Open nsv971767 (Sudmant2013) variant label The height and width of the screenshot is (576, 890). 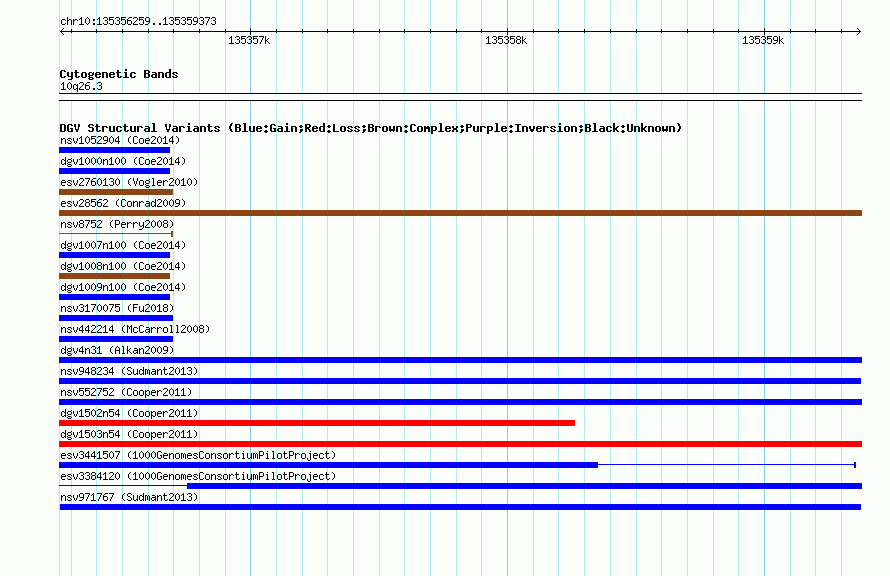pos(129,497)
